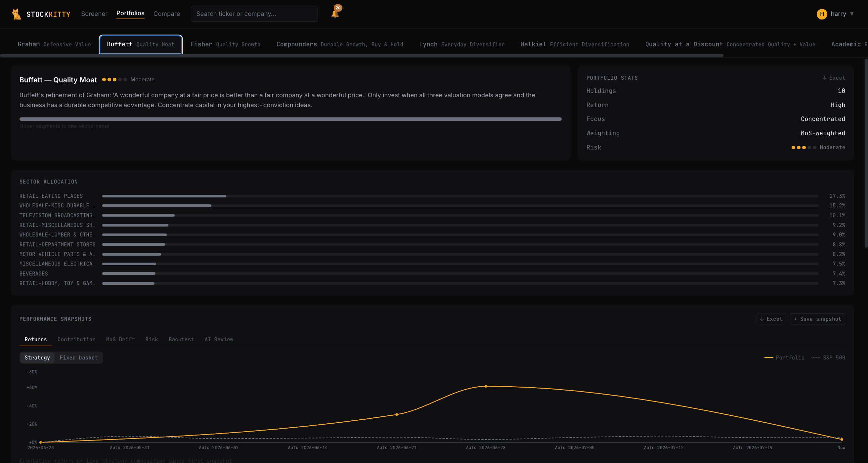Viewport: 868px width, 463px height.
Task: Go to the Compare page
Action: coord(167,14)
